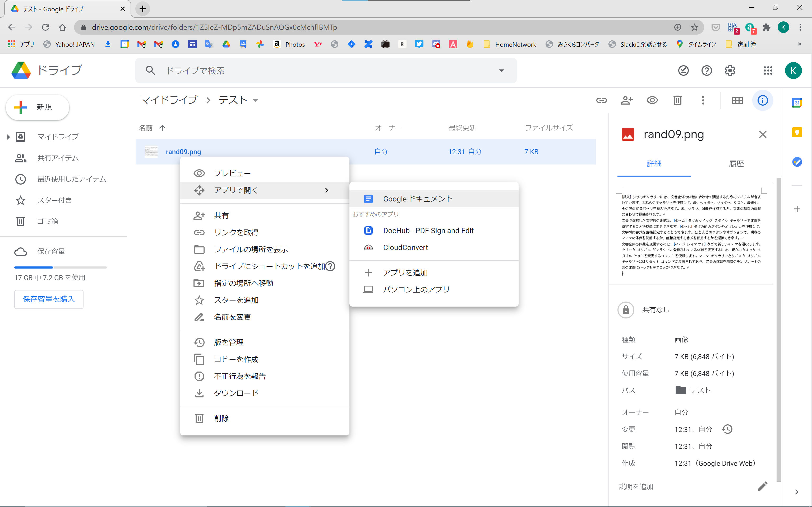This screenshot has height=507, width=812.
Task: Open Google Calendar from the right sidebar
Action: click(x=797, y=103)
